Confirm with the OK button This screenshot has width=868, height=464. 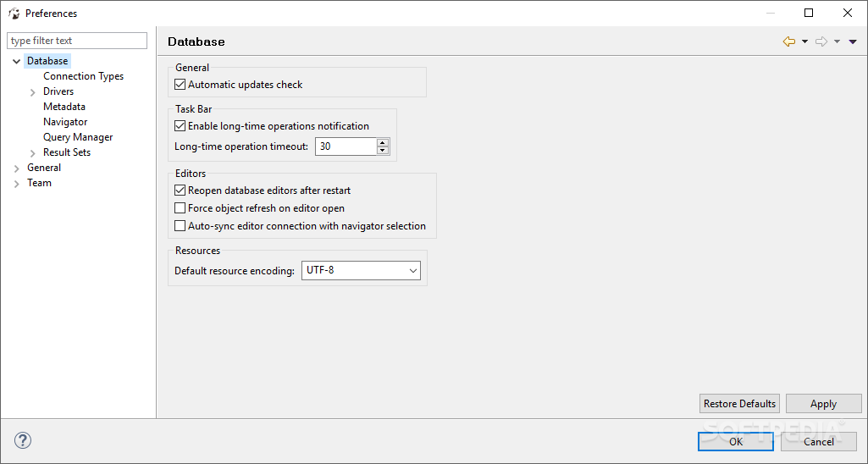pos(736,441)
